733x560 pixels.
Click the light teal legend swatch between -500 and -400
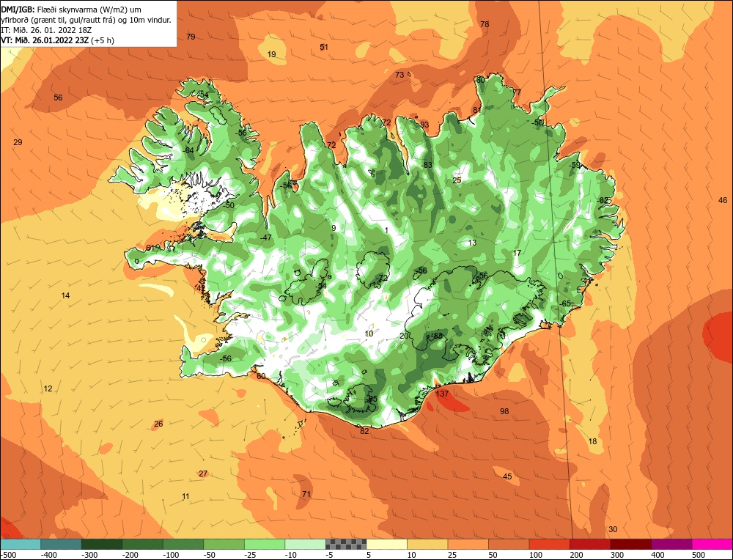[21, 544]
